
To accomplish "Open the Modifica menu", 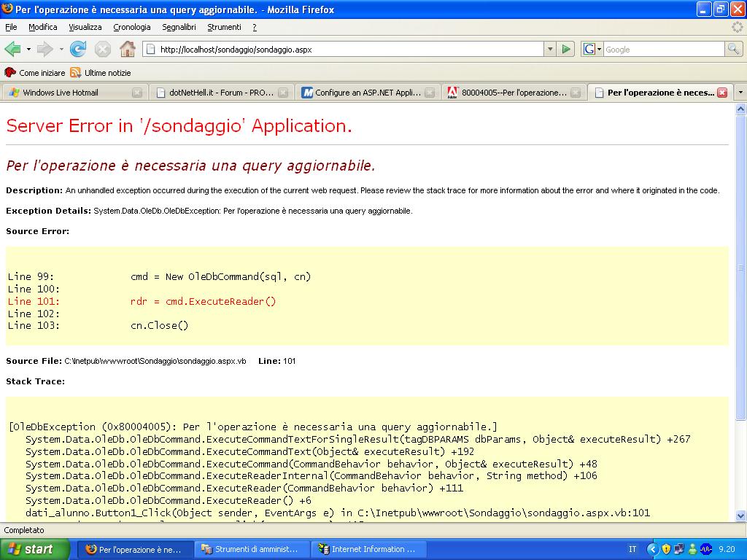I will tap(43, 27).
